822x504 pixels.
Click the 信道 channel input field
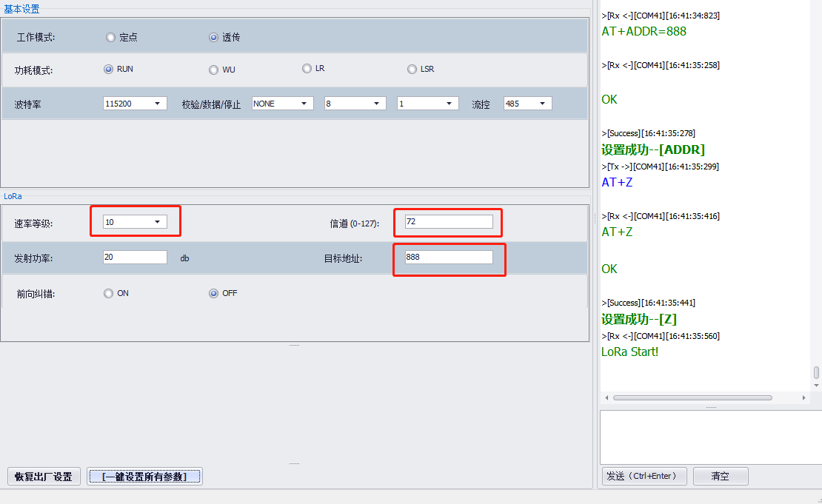[x=448, y=221]
